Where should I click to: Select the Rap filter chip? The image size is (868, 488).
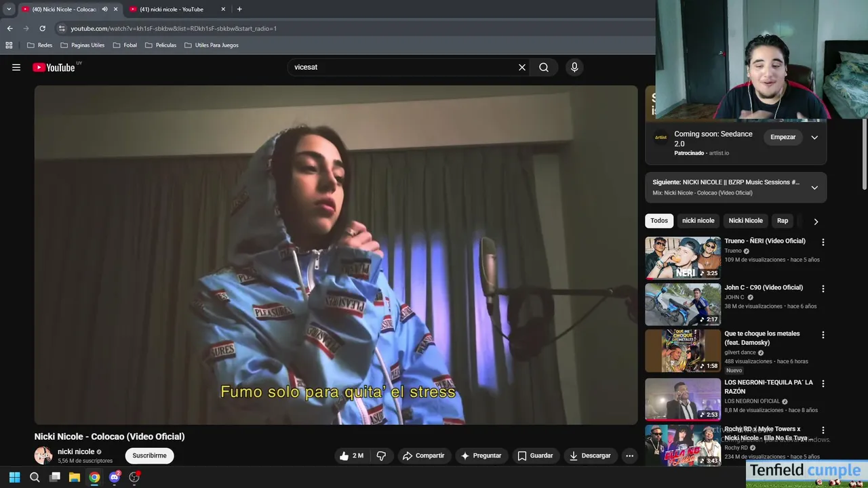(x=783, y=220)
